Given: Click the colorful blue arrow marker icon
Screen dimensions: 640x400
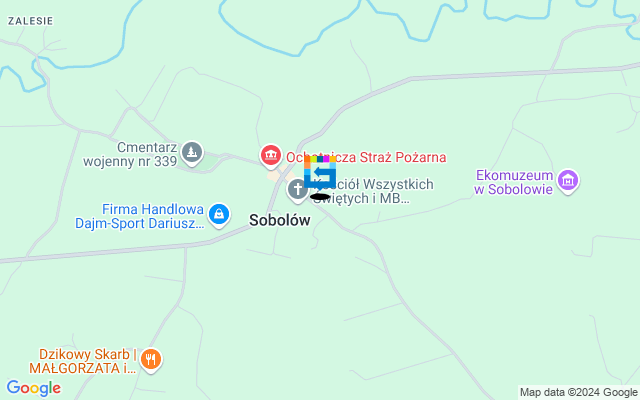Looking at the screenshot, I should (x=320, y=172).
